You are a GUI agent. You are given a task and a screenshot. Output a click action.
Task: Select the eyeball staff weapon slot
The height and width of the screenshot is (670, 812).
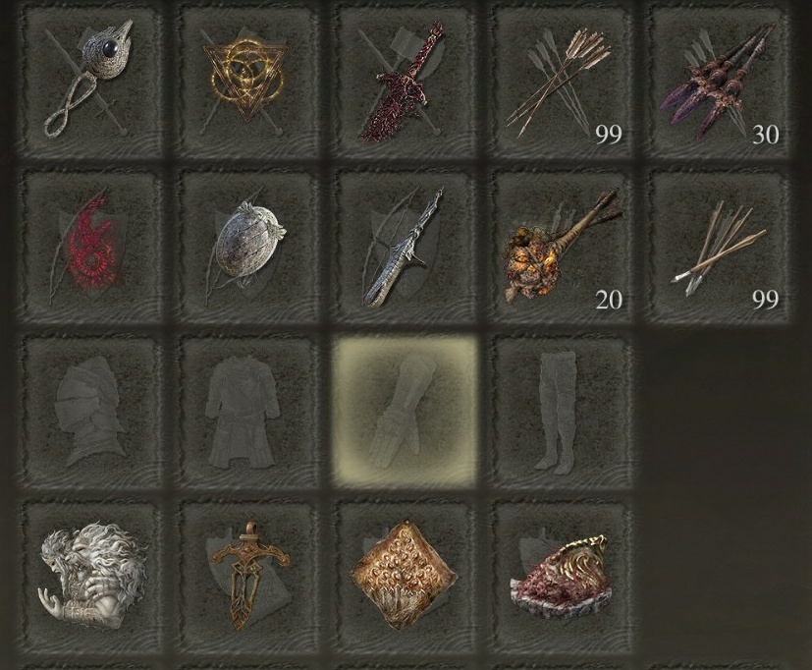tap(92, 82)
